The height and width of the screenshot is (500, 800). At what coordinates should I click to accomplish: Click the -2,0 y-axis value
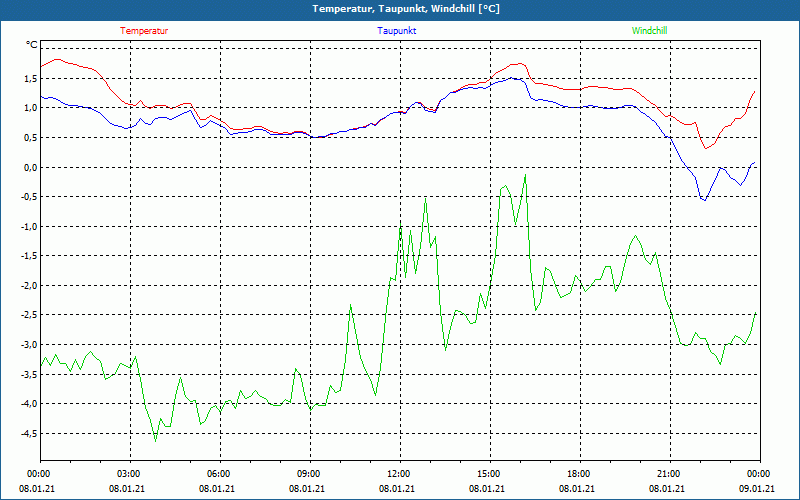(29, 285)
